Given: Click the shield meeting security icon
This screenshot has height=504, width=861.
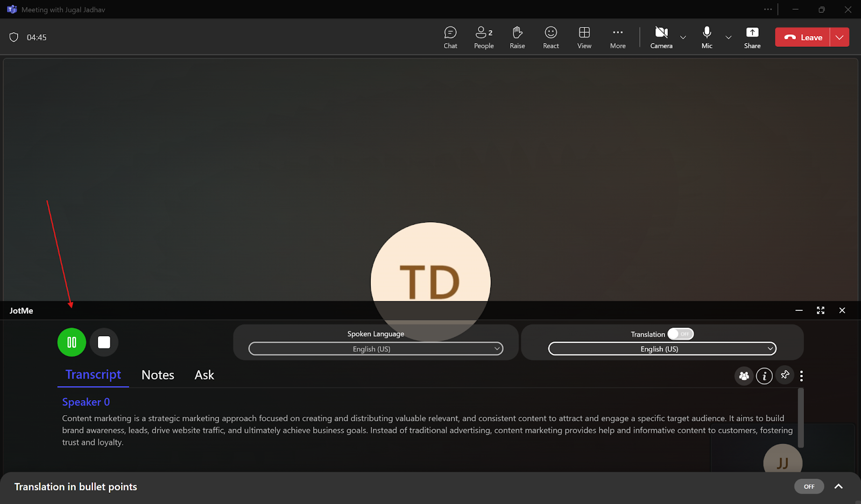Looking at the screenshot, I should click(14, 37).
